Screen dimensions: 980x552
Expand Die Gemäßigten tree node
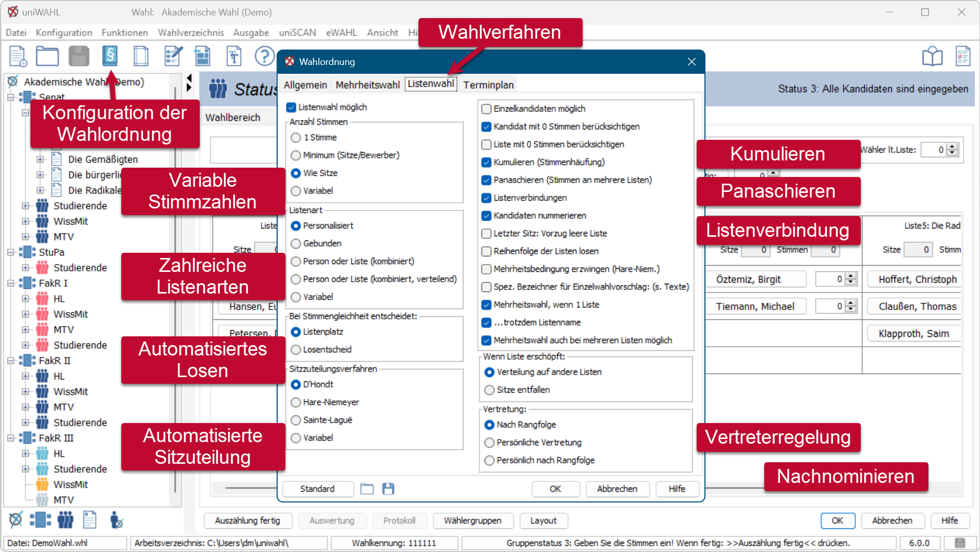coord(40,159)
